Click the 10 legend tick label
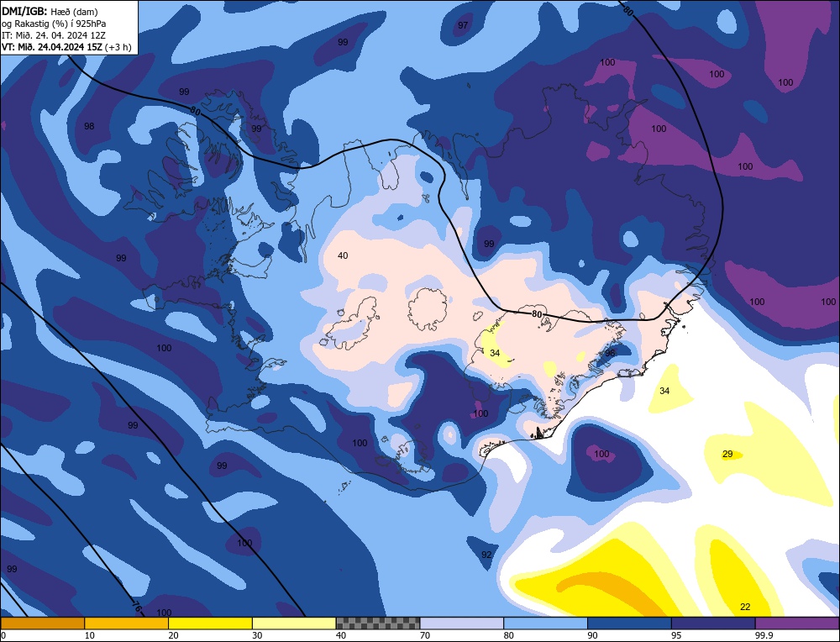 (90, 635)
